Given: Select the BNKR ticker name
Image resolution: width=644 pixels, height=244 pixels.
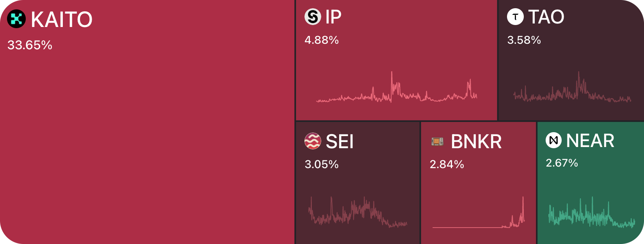Looking at the screenshot, I should coord(476,142).
